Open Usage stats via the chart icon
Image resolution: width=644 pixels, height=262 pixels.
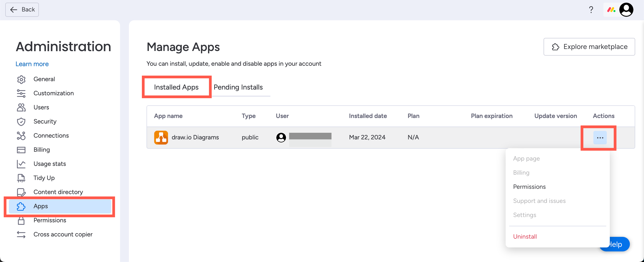(21, 164)
